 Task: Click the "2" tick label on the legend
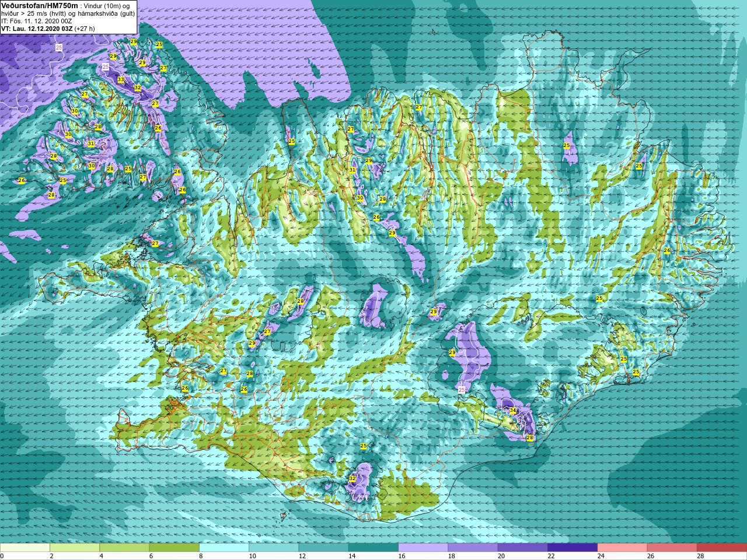pyautogui.click(x=51, y=556)
